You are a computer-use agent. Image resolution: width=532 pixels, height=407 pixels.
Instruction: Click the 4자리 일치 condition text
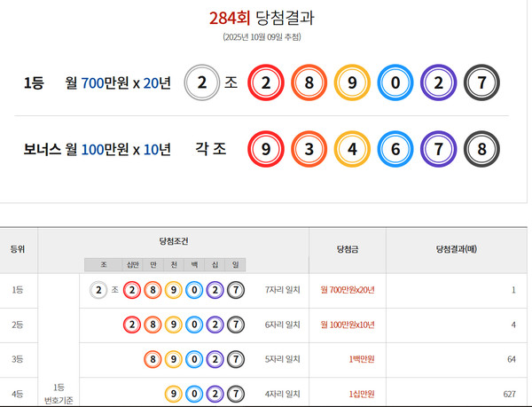283,394
